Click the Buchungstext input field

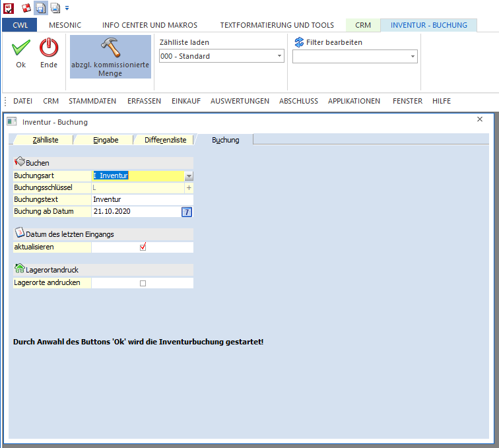[x=142, y=199]
